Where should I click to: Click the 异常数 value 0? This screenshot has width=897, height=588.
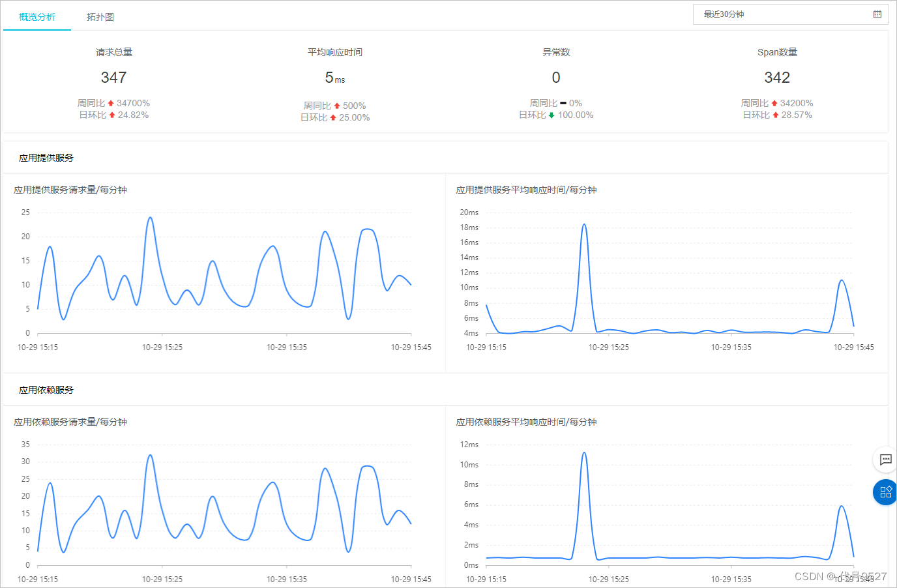(x=556, y=78)
